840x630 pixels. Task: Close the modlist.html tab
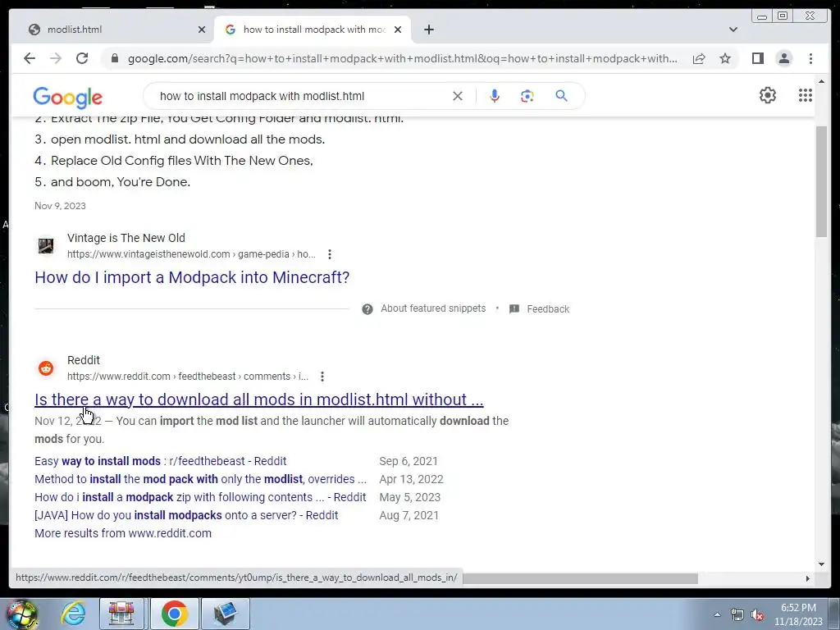click(x=202, y=30)
